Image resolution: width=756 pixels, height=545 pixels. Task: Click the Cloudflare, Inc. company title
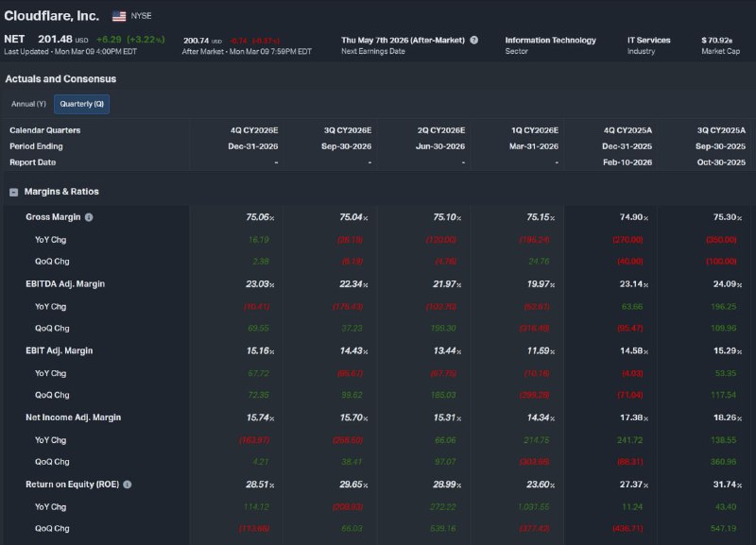pos(51,16)
